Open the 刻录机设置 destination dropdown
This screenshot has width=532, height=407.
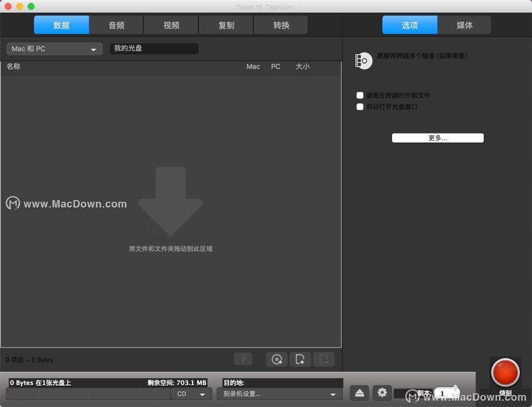(x=280, y=394)
